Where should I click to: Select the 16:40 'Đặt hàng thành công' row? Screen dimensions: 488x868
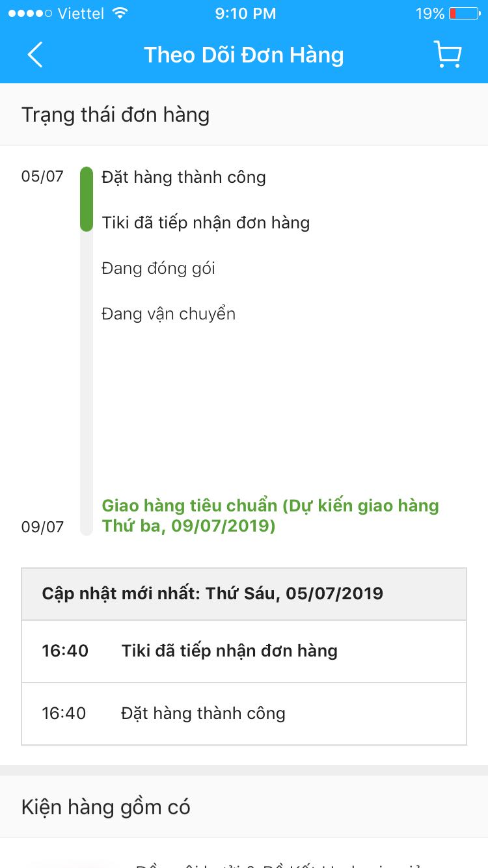244,713
